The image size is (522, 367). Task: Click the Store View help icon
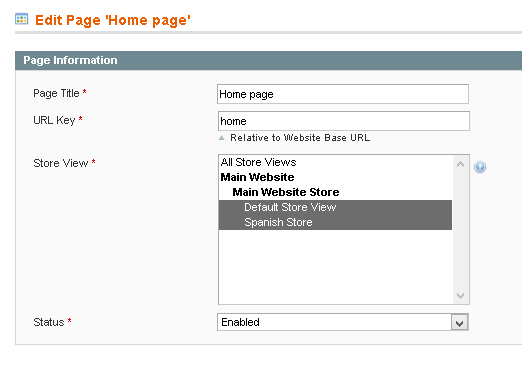click(x=480, y=167)
